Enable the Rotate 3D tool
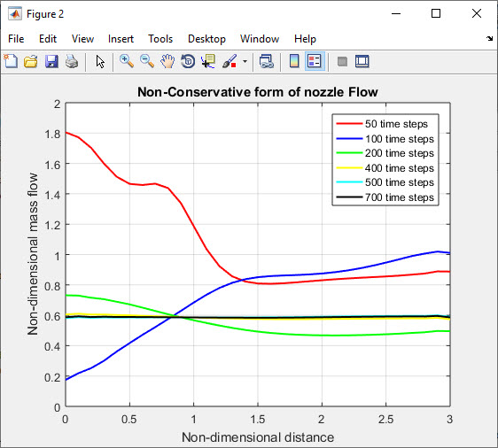 (x=188, y=61)
